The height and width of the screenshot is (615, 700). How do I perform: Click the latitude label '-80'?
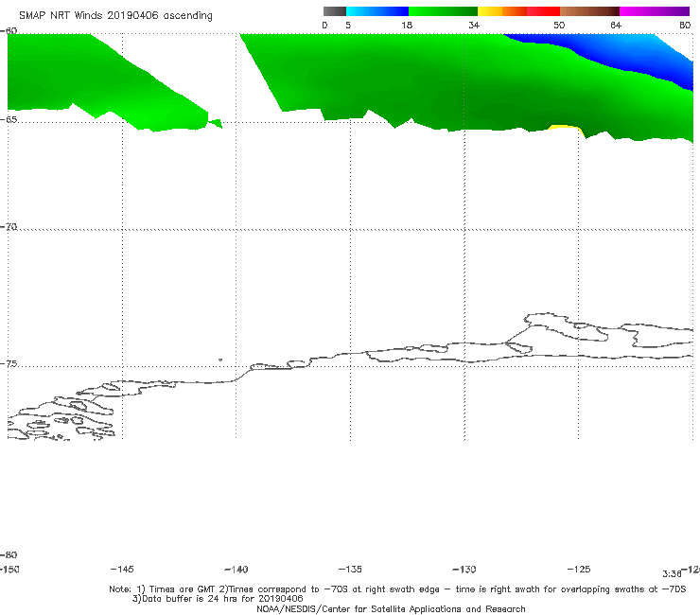(x=9, y=554)
